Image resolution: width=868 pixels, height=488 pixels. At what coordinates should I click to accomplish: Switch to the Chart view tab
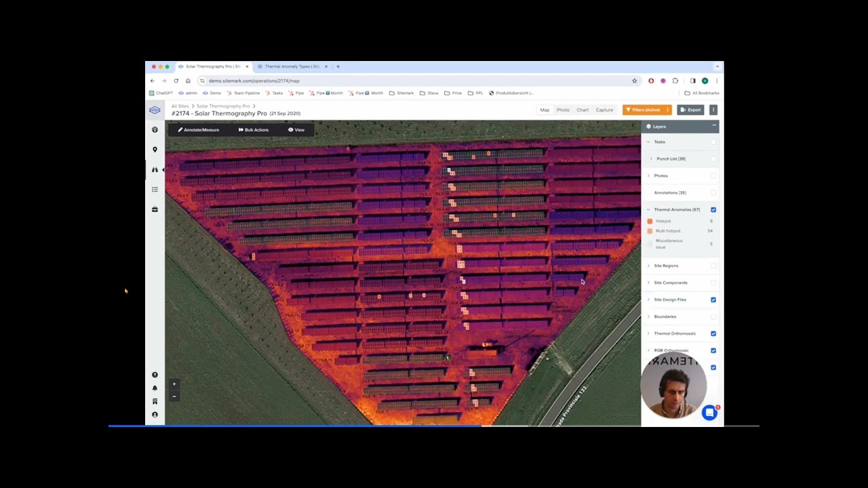coord(583,110)
